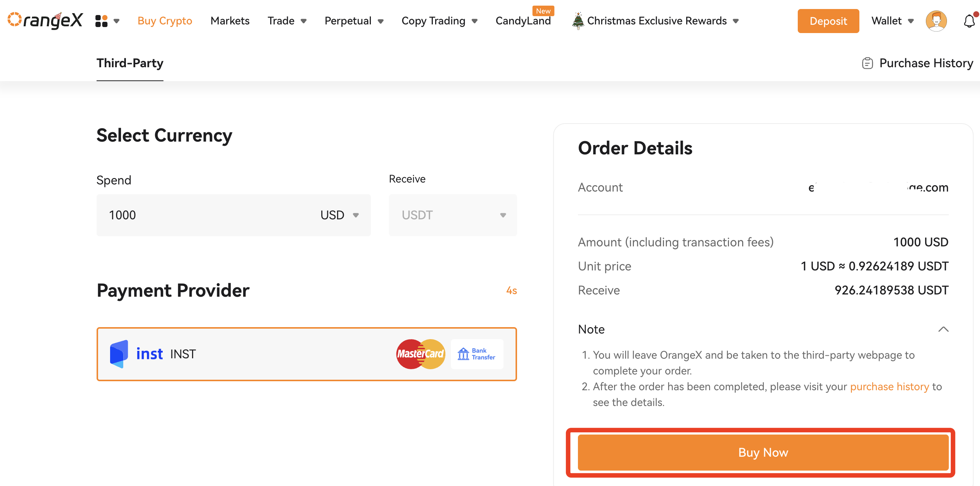Follow the purchase history link in Note

(x=889, y=387)
